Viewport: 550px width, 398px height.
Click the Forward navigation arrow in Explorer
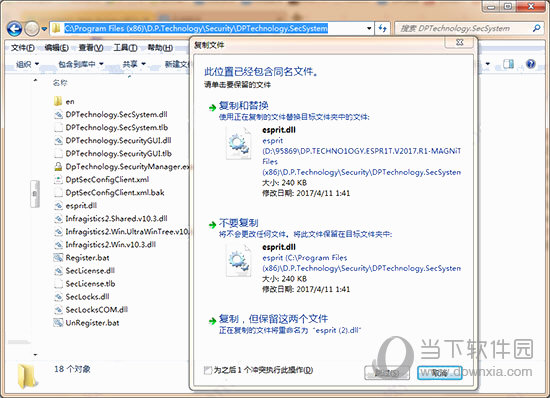tap(32, 29)
